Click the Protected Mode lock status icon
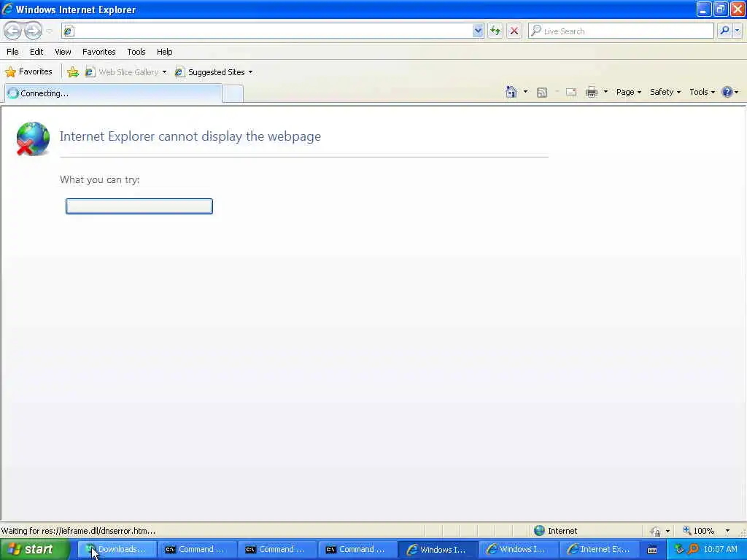The height and width of the screenshot is (560, 747). click(x=656, y=531)
